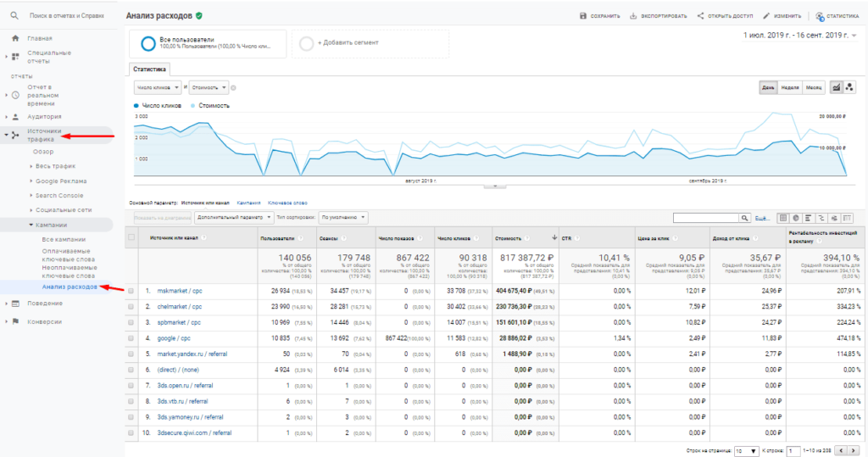
Task: Click the table search magnifier button
Action: (745, 218)
